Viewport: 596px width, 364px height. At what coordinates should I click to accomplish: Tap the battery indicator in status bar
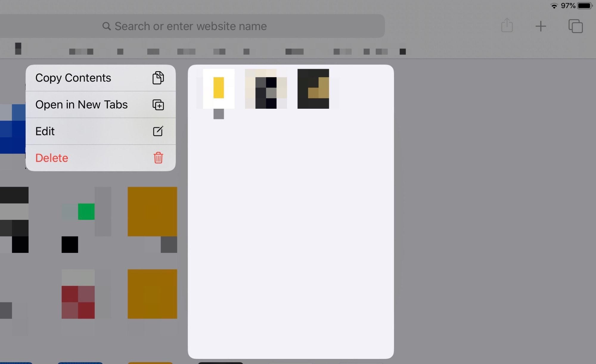[584, 6]
